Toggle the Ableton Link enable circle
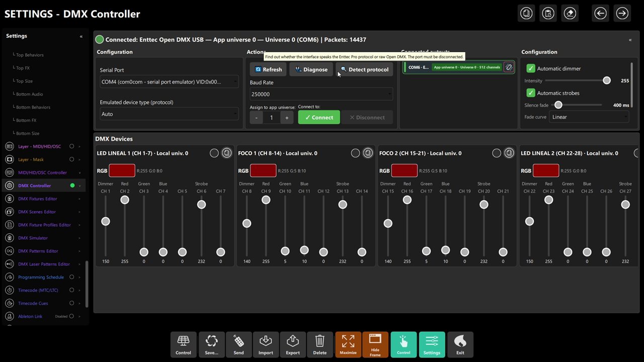The width and height of the screenshot is (644, 362). point(72,316)
